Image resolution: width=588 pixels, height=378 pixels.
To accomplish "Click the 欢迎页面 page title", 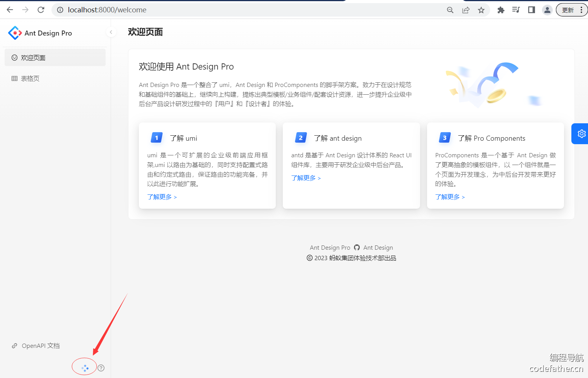I will click(145, 32).
